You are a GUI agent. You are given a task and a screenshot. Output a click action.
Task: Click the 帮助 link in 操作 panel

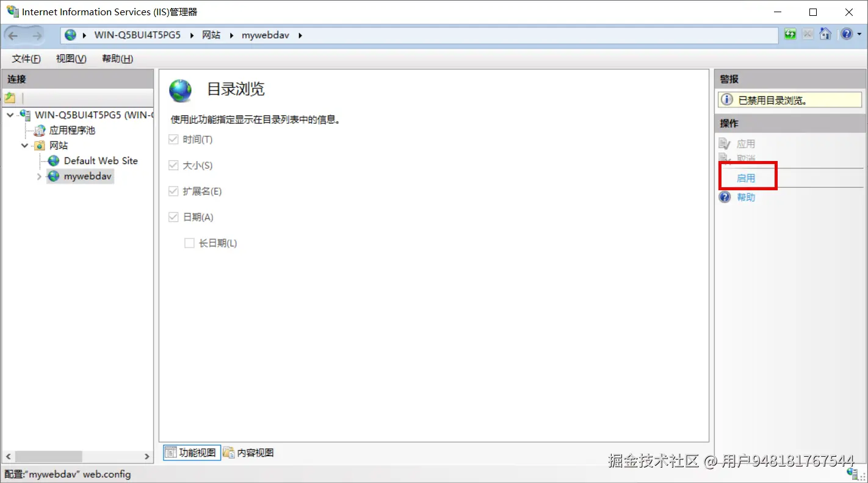746,198
